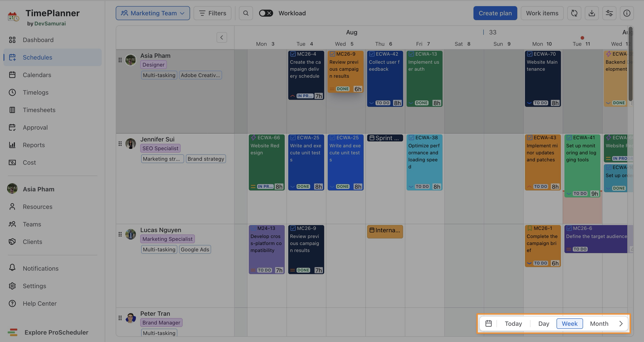
Task: Switch to the Day view
Action: pos(544,324)
